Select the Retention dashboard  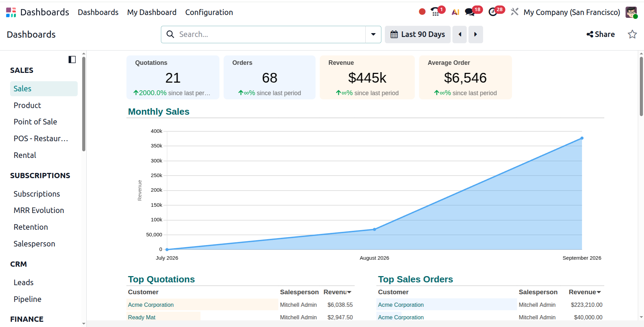(44, 227)
